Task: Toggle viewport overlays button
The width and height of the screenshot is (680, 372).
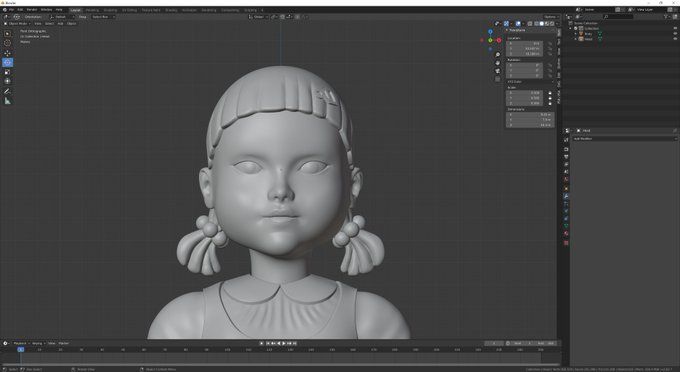Action: [518, 23]
